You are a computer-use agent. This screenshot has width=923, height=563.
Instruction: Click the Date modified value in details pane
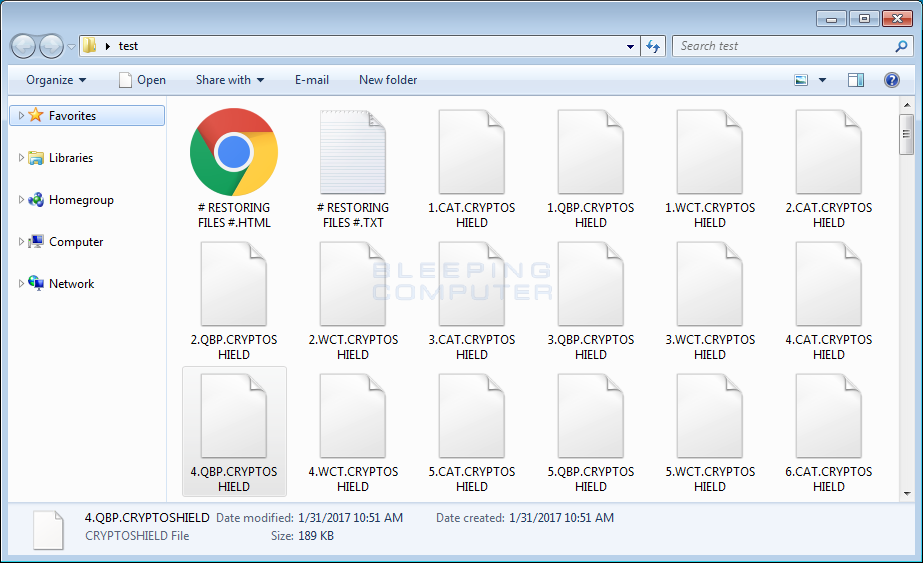[350, 518]
